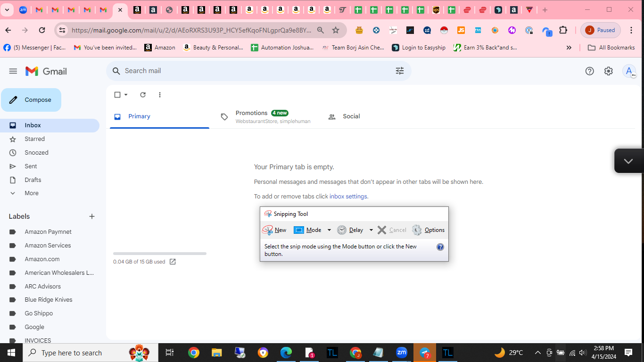This screenshot has width=644, height=362.
Task: Expand the dark chevron panel at right edge
Action: (x=628, y=161)
